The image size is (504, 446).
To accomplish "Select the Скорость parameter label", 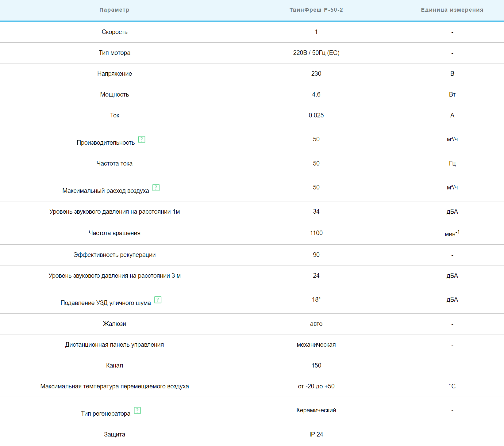I will click(x=114, y=32).
